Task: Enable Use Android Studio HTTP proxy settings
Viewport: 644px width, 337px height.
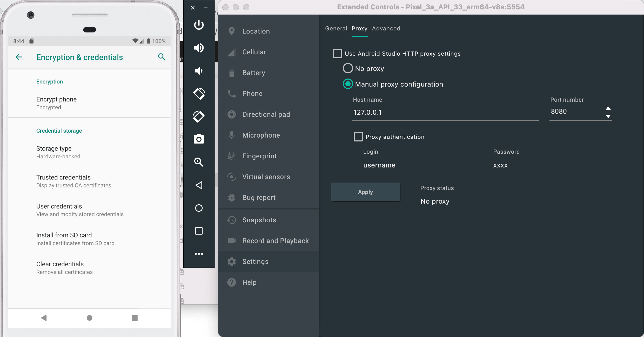Action: tap(337, 54)
